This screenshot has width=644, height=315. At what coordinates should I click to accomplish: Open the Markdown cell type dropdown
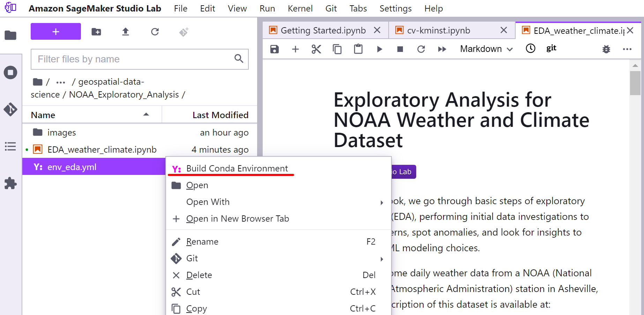click(x=486, y=49)
